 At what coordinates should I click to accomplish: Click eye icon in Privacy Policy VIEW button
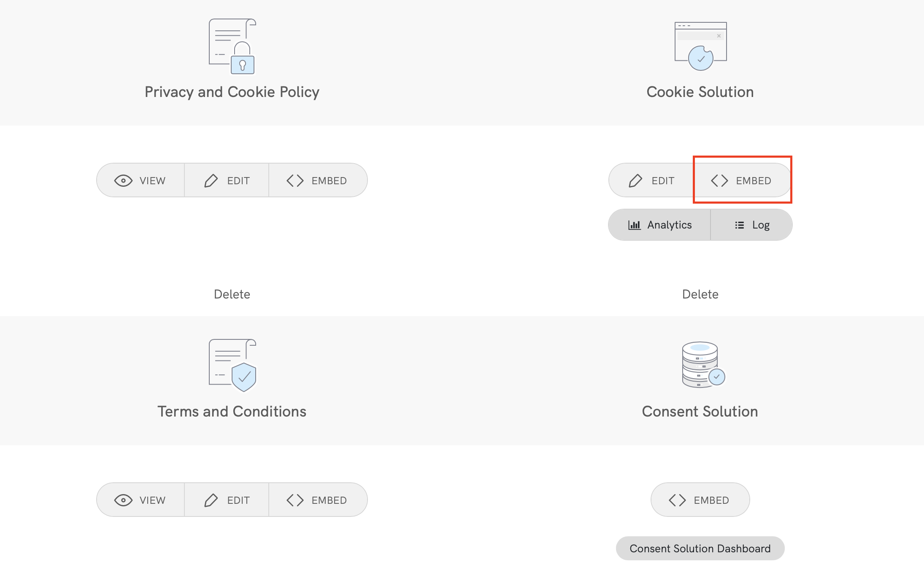coord(123,181)
